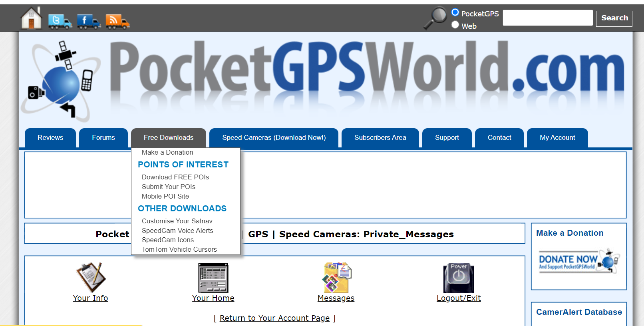Select the Web search radio button
Screen dimensions: 644x326
click(455, 25)
